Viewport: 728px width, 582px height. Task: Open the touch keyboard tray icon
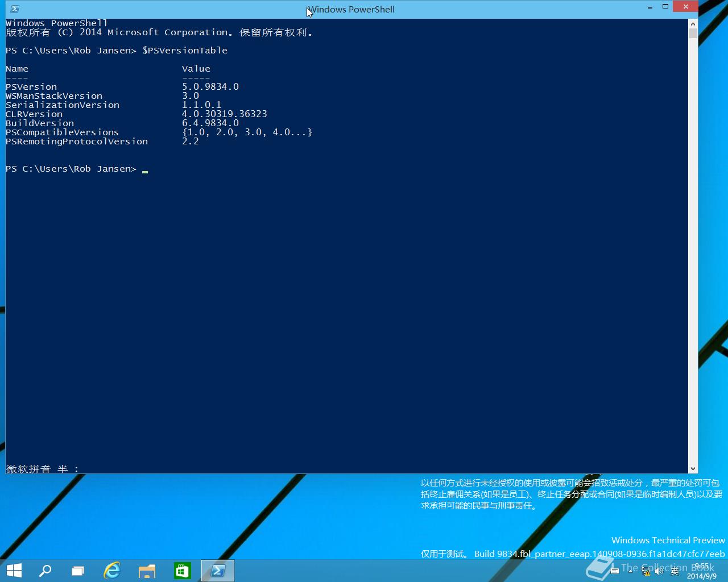[x=615, y=571]
